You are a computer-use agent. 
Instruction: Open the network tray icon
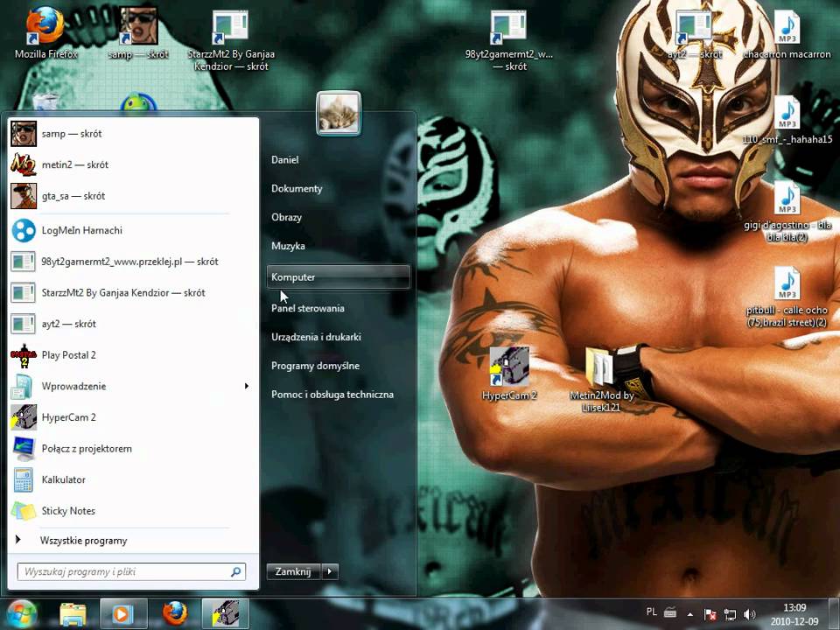coord(730,614)
